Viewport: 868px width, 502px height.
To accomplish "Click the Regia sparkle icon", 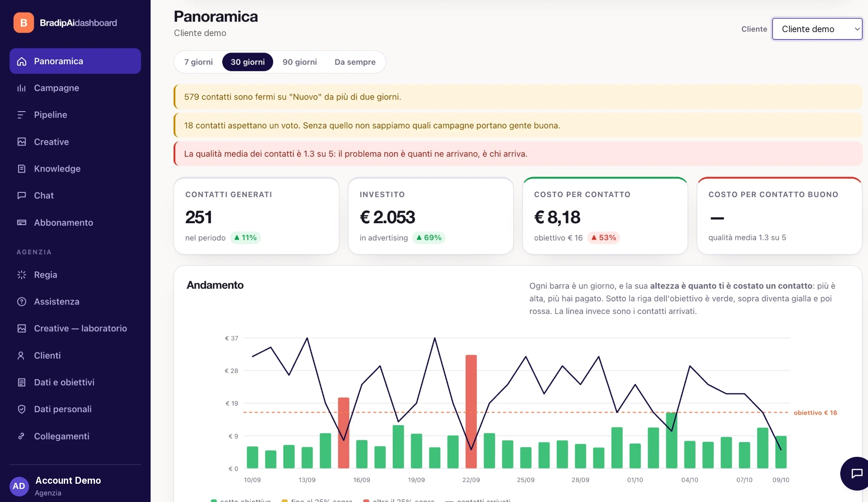I will coord(22,275).
